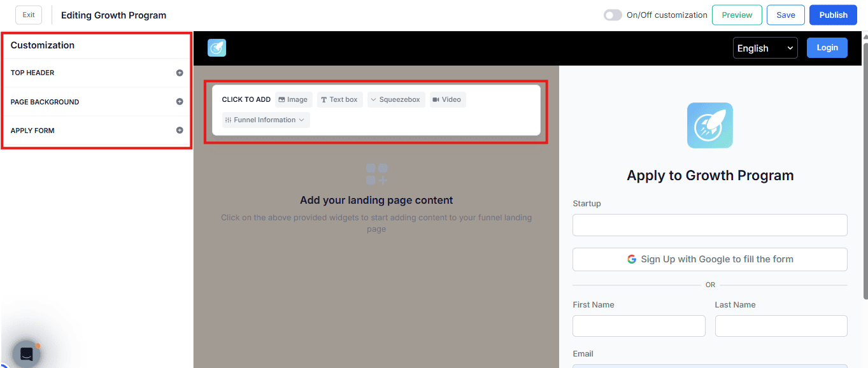Toggle the On/Off customization switch
The width and height of the screenshot is (868, 368).
pos(613,15)
